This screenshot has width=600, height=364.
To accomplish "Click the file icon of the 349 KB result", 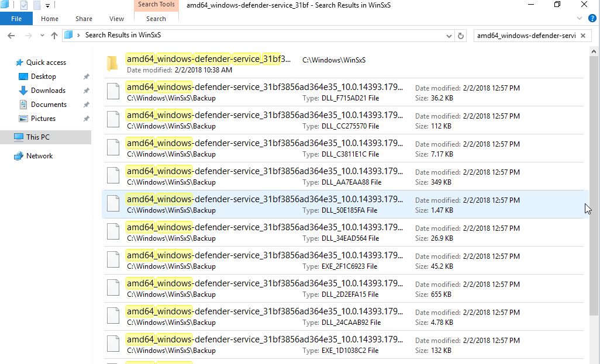I will tap(113, 175).
